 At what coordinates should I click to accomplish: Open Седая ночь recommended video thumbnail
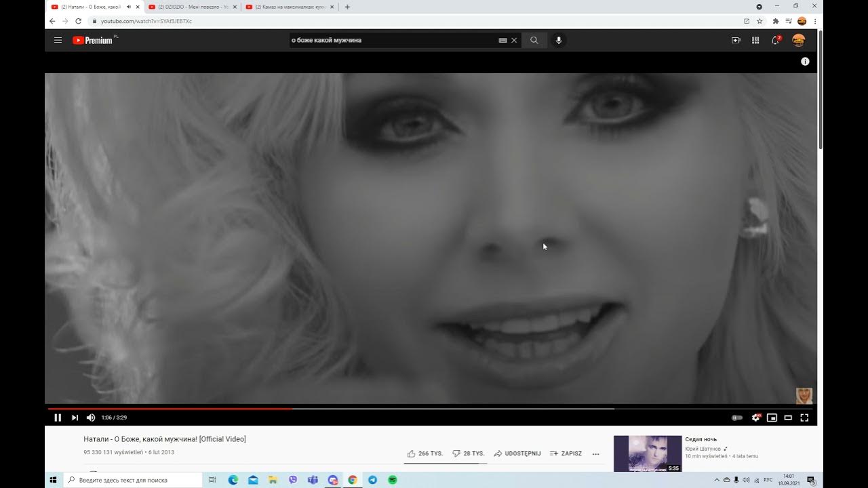pyautogui.click(x=648, y=453)
